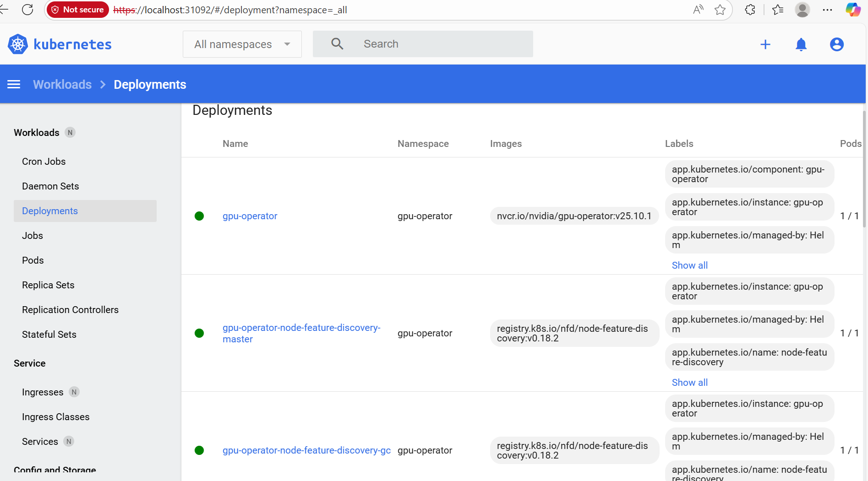Open gpu-operator-node-feature-discovery-master deployment
This screenshot has width=868, height=481.
(301, 333)
